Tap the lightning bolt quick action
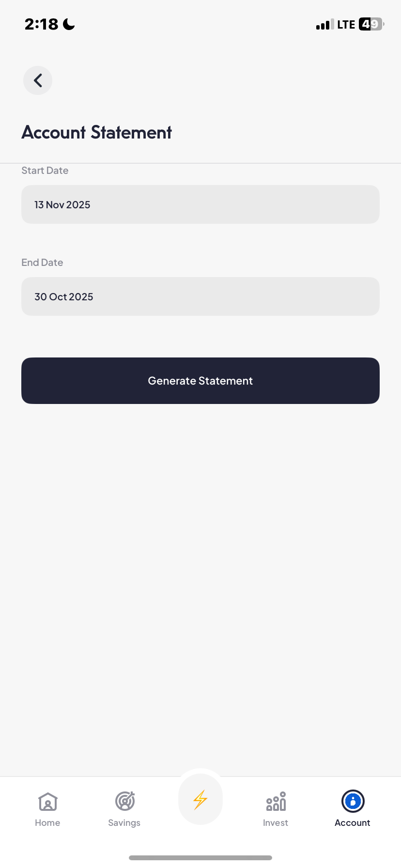Screen dimensions: 401x868 click(x=200, y=800)
